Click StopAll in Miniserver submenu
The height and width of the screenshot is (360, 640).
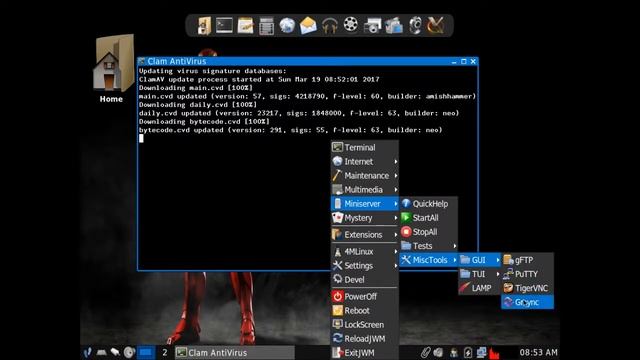point(429,232)
